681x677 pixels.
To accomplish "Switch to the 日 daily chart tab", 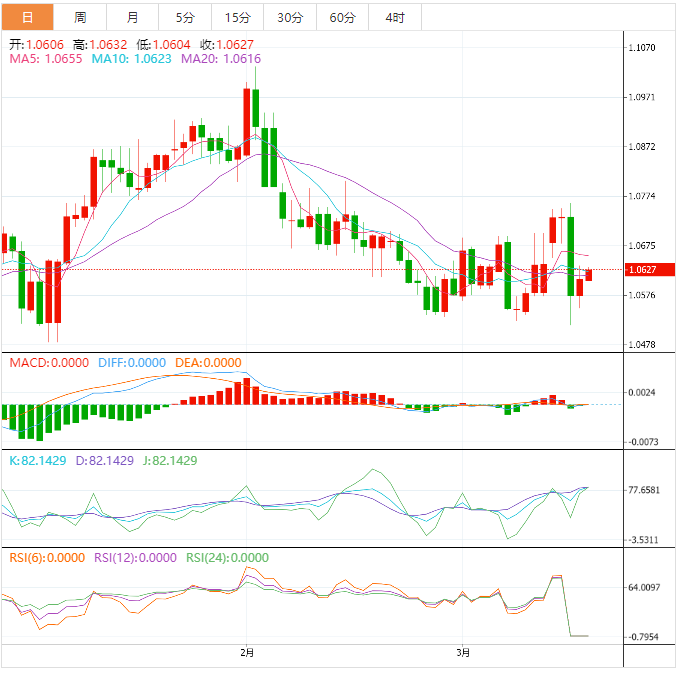I will [27, 17].
